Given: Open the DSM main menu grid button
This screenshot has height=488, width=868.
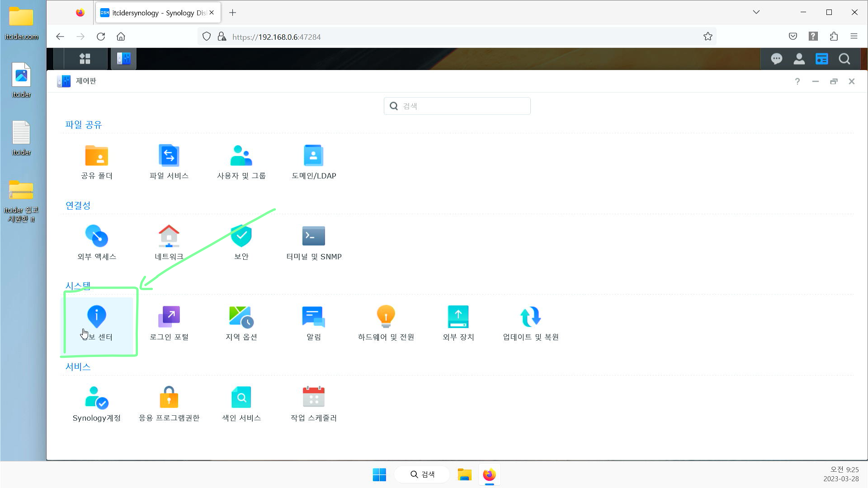Looking at the screenshot, I should [85, 59].
